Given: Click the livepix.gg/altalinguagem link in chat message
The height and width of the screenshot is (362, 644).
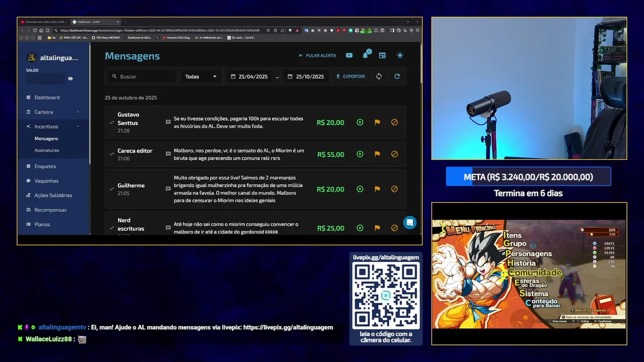Looking at the screenshot, I should coord(288,327).
